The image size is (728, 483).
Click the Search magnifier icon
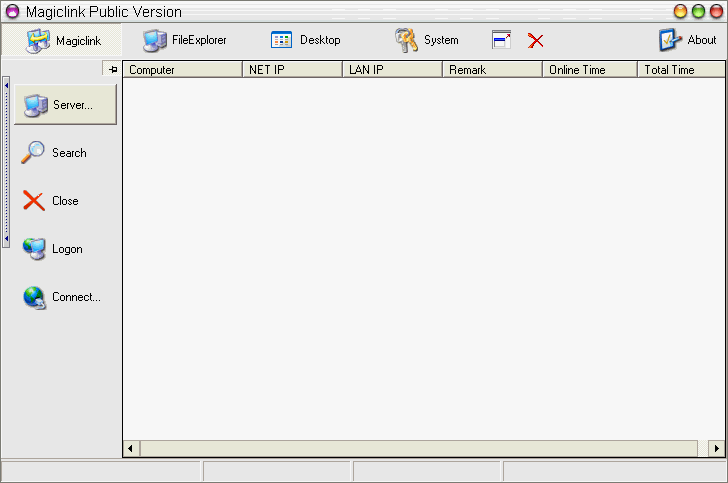click(34, 153)
